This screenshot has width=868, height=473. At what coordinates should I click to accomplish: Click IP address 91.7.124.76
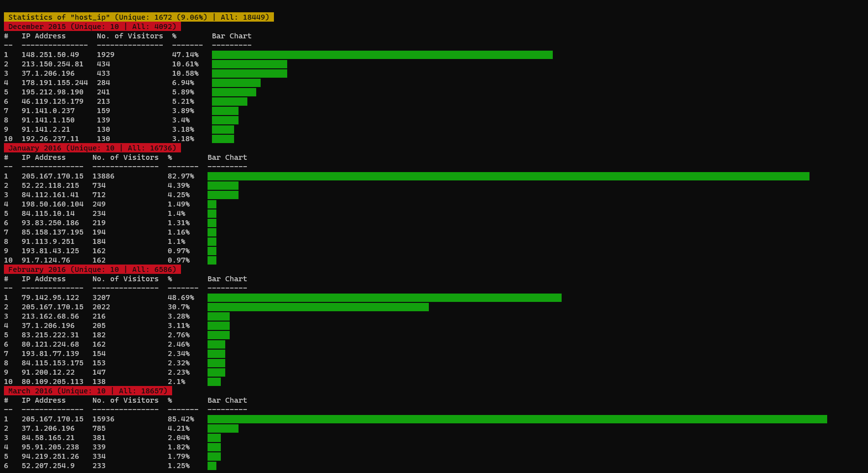tap(46, 260)
